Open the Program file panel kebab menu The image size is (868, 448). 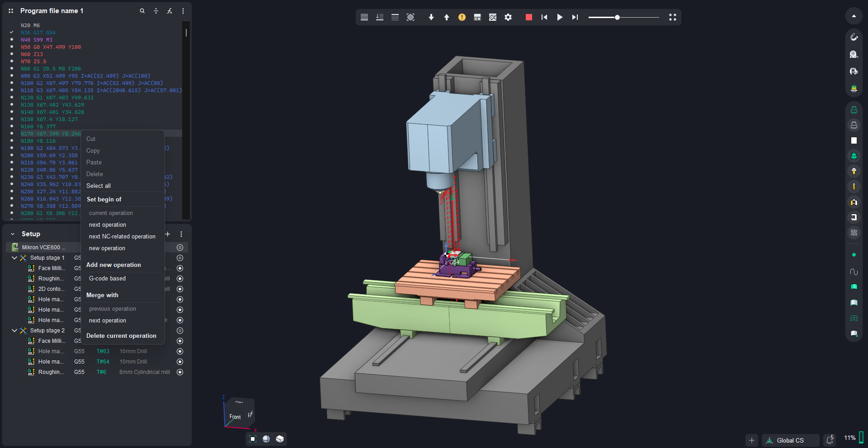click(x=183, y=11)
